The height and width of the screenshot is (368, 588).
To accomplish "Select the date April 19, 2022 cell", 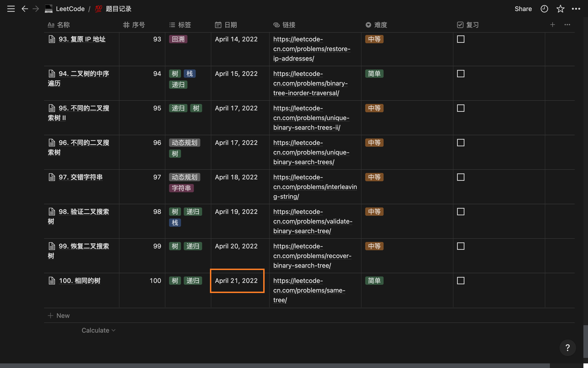I will pos(240,221).
